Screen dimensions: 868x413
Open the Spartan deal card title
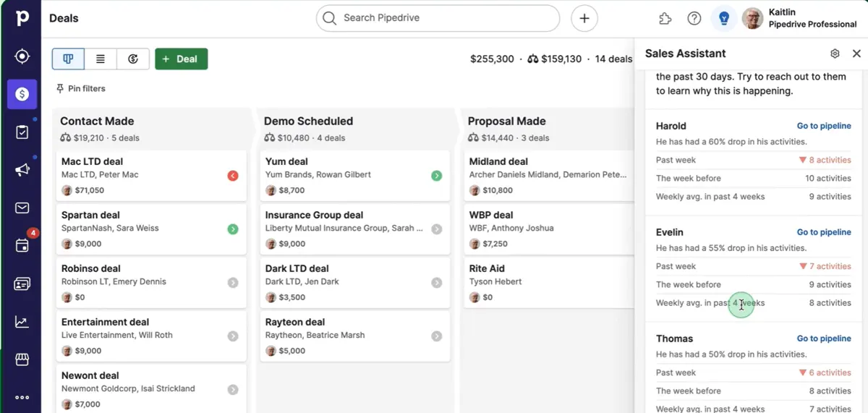[x=90, y=215]
